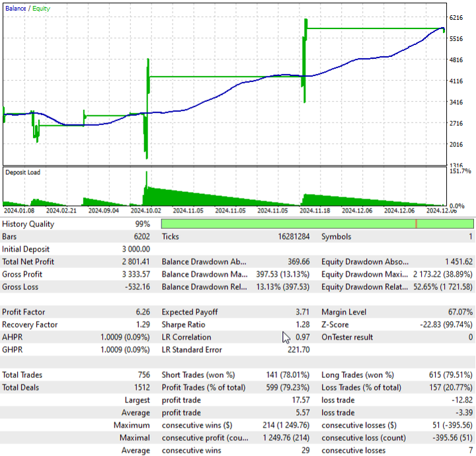Select the Total Trades value 756
Screen dimensions: 476x456
(144, 375)
